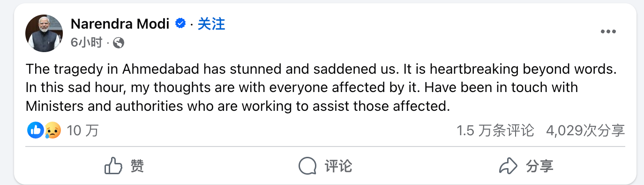Click the share arrow icon

pyautogui.click(x=509, y=166)
